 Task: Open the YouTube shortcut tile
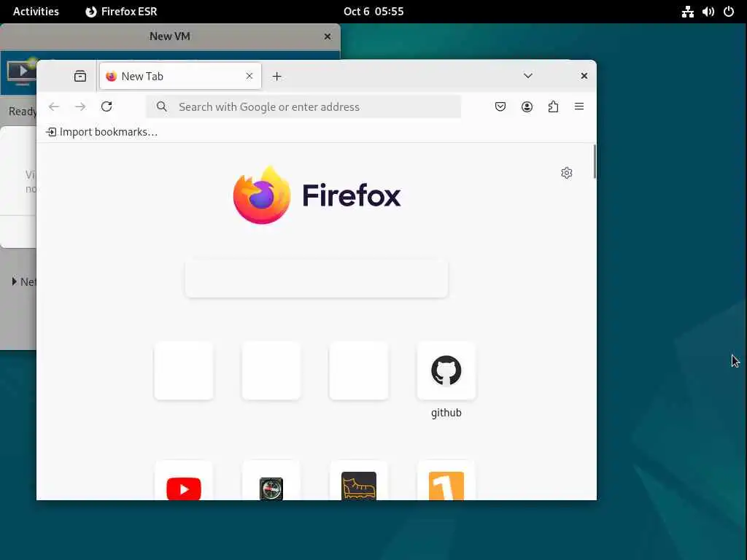click(x=184, y=480)
